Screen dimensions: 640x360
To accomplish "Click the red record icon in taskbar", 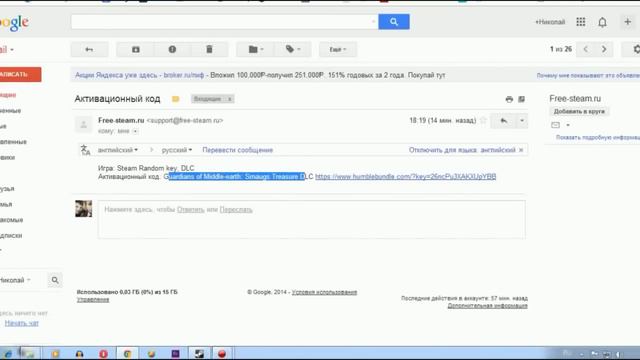I will pos(222,354).
